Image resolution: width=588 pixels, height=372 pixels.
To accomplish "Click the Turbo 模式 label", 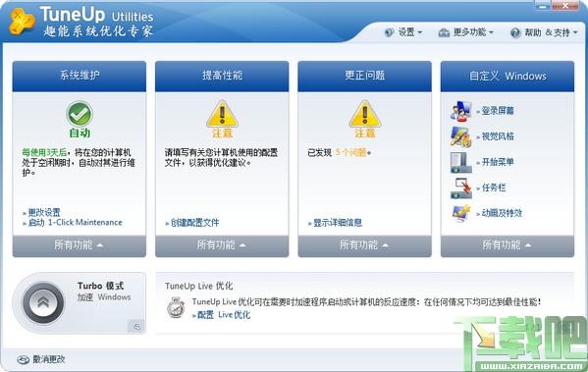I will click(x=100, y=287).
